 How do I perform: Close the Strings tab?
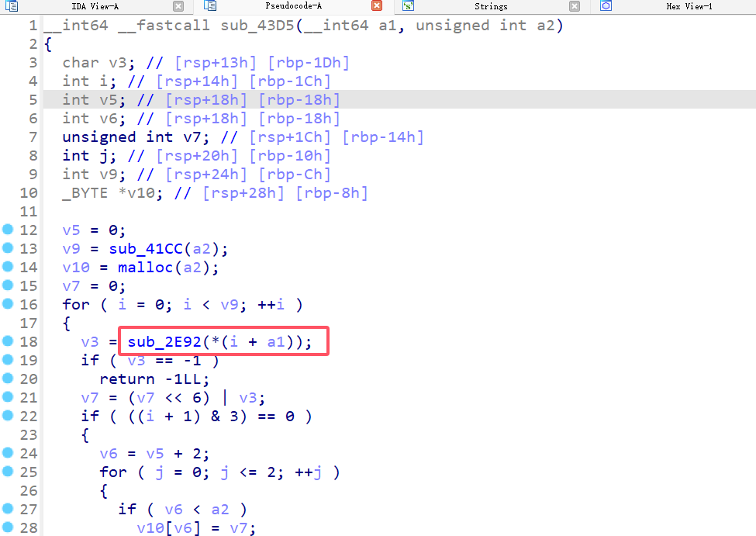click(x=575, y=6)
